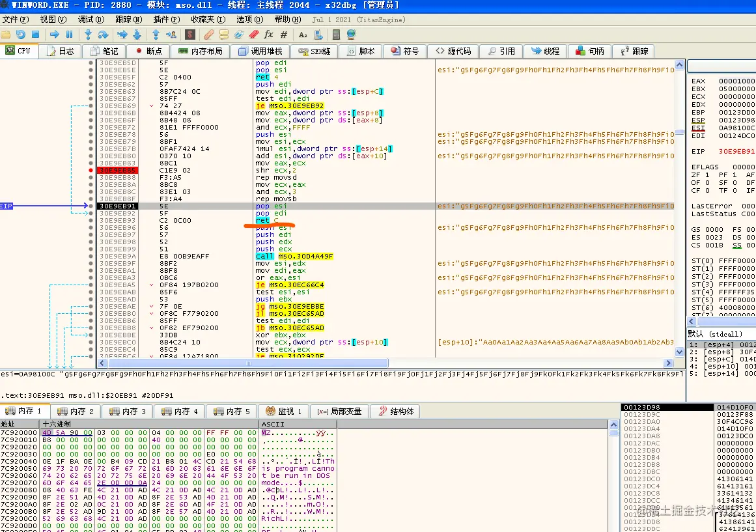Switch to the 符号 tab
Screen dimensions: 756x532
tap(404, 51)
